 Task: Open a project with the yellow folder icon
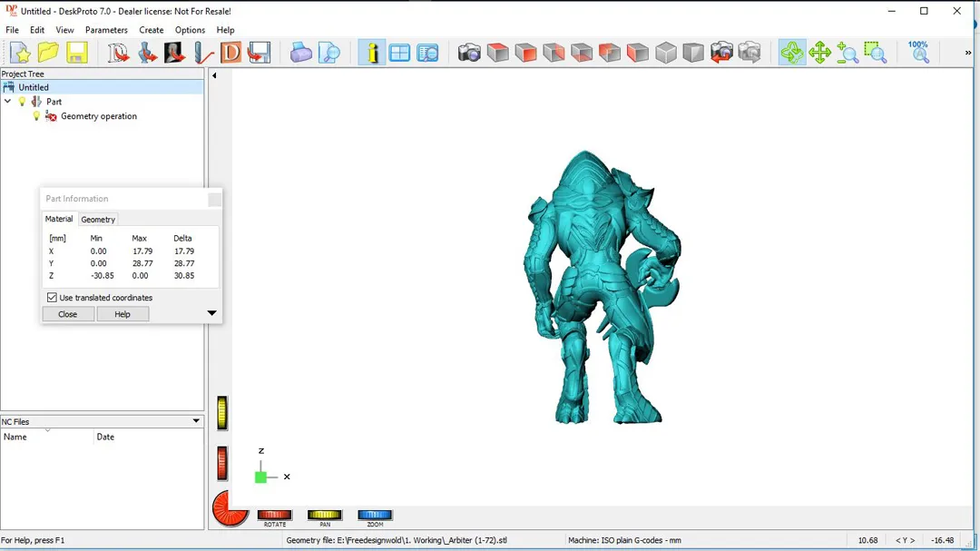(x=48, y=53)
